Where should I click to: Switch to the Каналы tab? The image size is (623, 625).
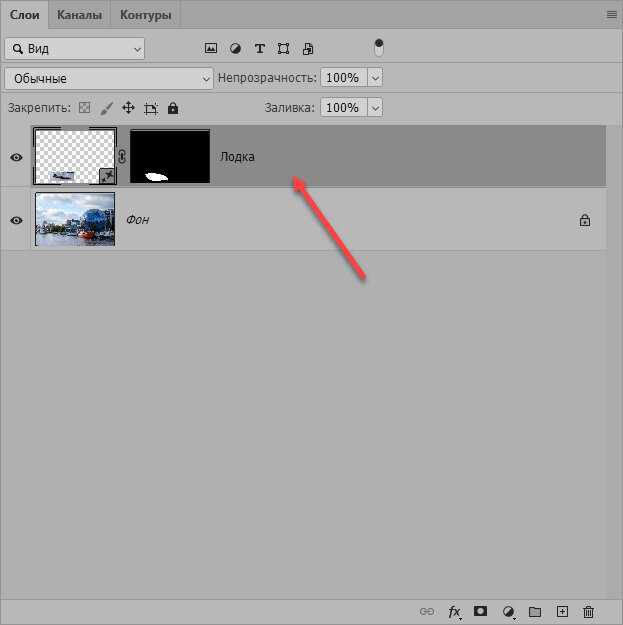[x=79, y=15]
